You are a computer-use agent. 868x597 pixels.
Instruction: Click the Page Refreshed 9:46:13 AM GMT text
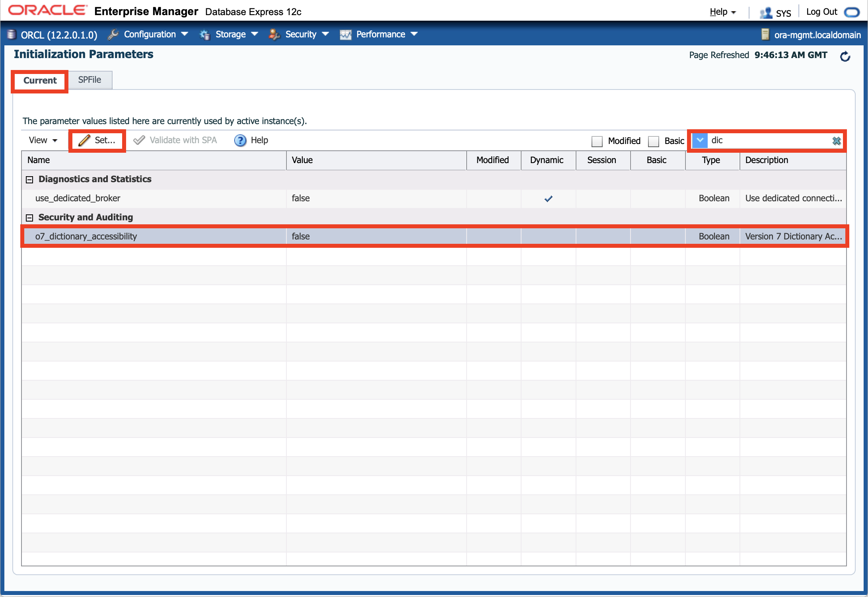(x=758, y=55)
